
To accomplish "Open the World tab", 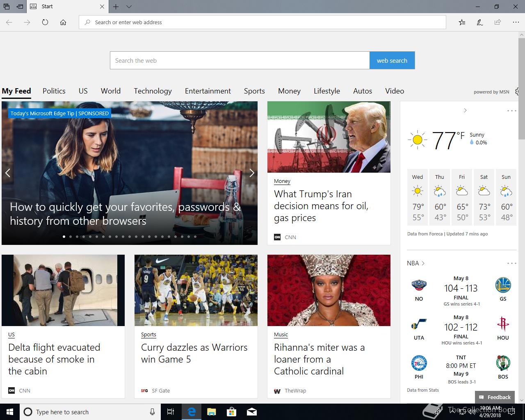I will coord(111,91).
